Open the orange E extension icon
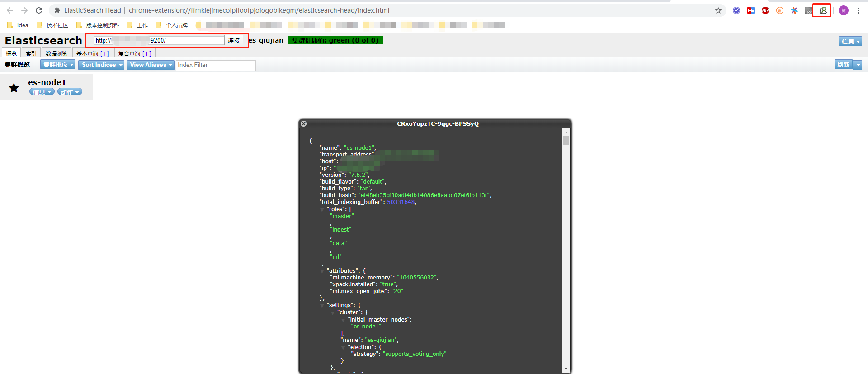This screenshot has width=868, height=374. (780, 10)
